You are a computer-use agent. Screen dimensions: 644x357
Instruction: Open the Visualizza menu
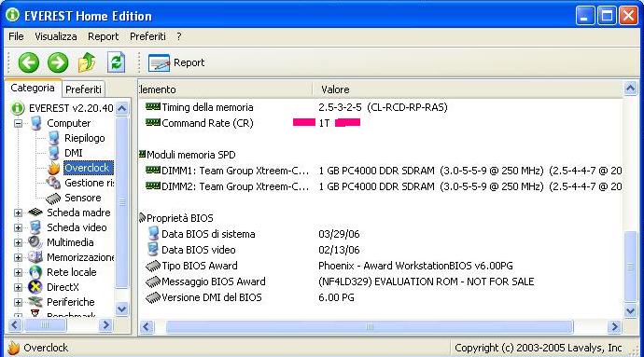pos(55,36)
